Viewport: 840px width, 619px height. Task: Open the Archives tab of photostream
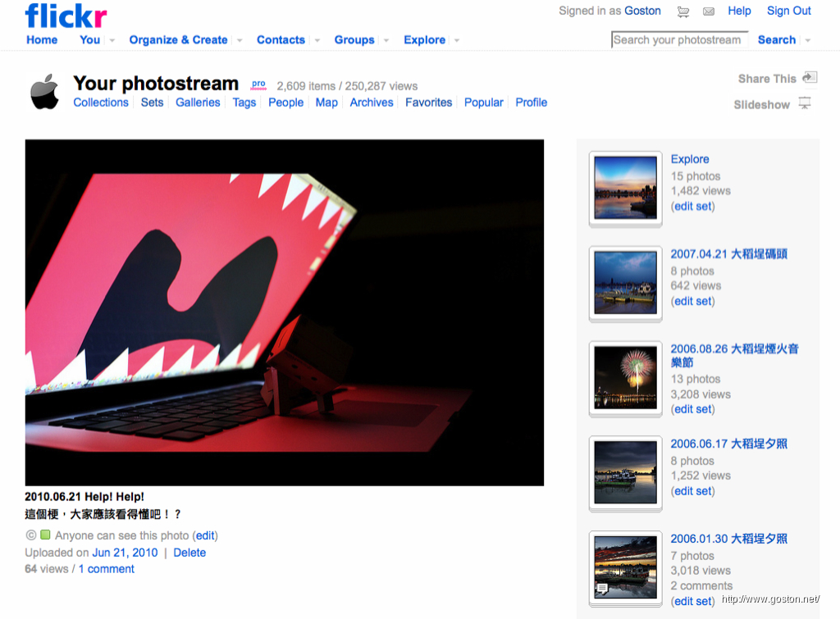(372, 102)
